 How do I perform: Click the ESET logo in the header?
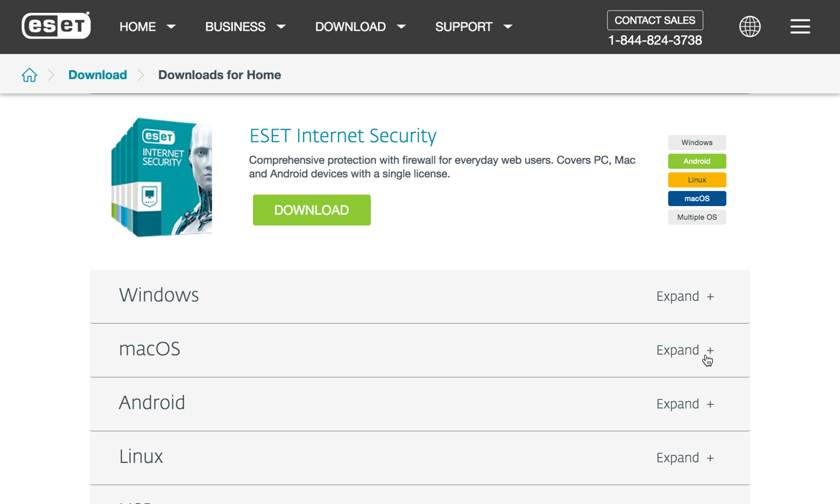pos(56,25)
